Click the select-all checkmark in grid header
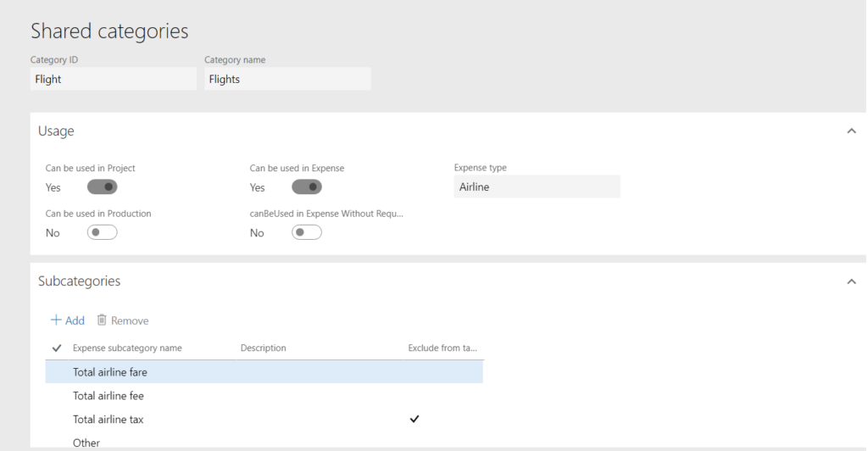Screen dimensions: 868x451 tap(57, 348)
